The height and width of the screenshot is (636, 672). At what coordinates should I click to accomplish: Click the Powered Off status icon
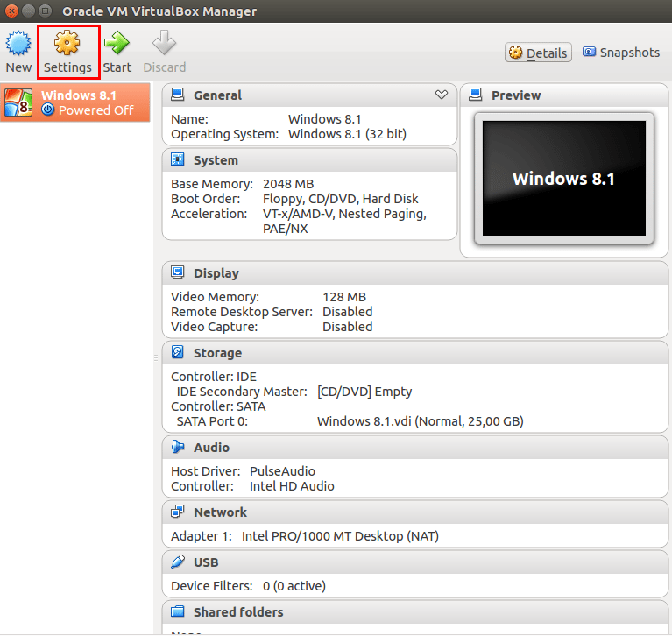(x=47, y=110)
